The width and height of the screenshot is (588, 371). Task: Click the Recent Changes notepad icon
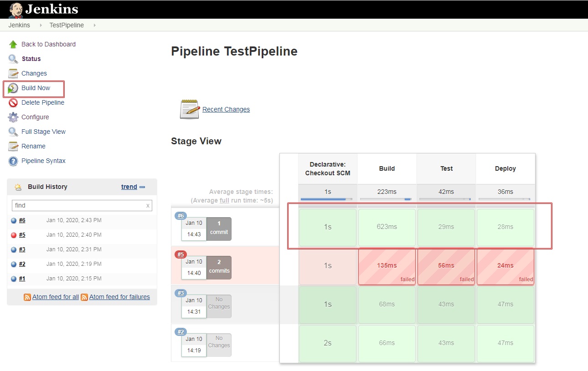(190, 109)
